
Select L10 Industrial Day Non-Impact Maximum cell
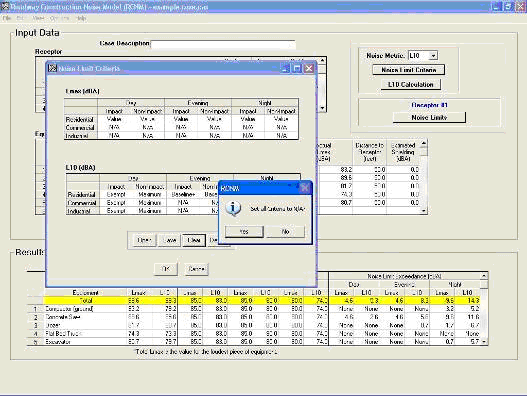(150, 211)
